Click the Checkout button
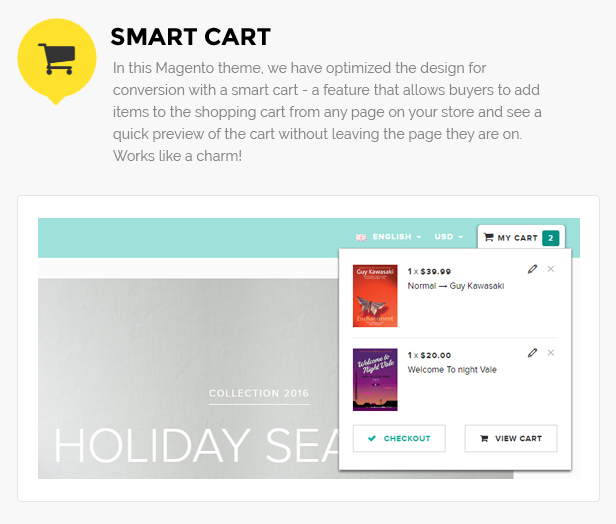Screen dimensions: 616x524 tap(399, 438)
